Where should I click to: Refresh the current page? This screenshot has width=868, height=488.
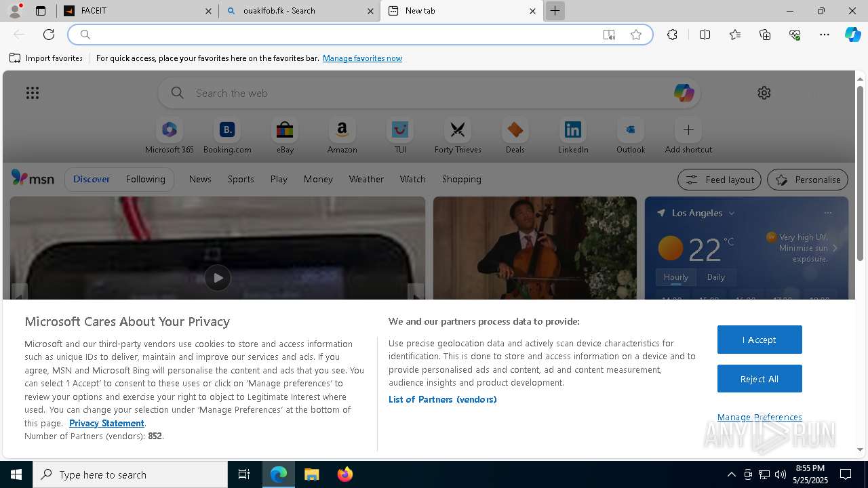coord(49,35)
